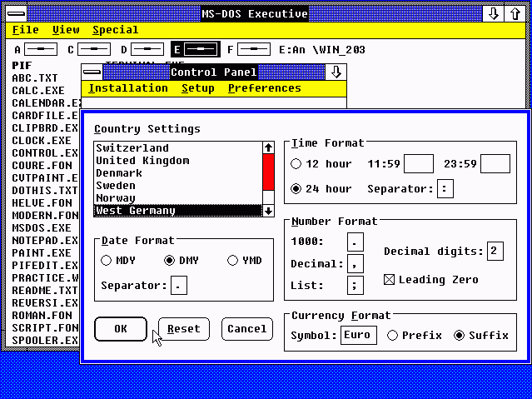This screenshot has height=399, width=532.
Task: Select Denmark in country list
Action: click(178, 172)
